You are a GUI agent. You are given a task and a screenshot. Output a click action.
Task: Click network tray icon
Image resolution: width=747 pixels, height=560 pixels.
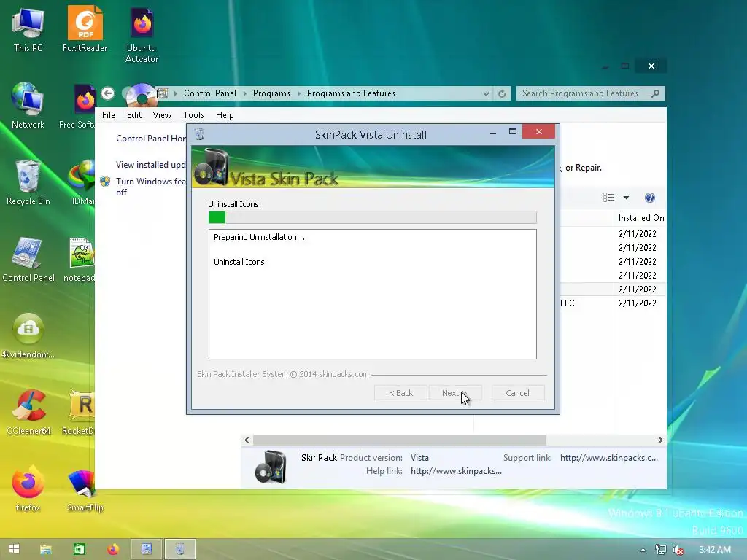click(x=660, y=550)
